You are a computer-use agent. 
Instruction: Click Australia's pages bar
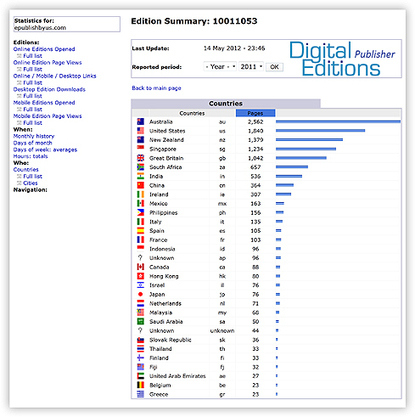click(x=338, y=122)
